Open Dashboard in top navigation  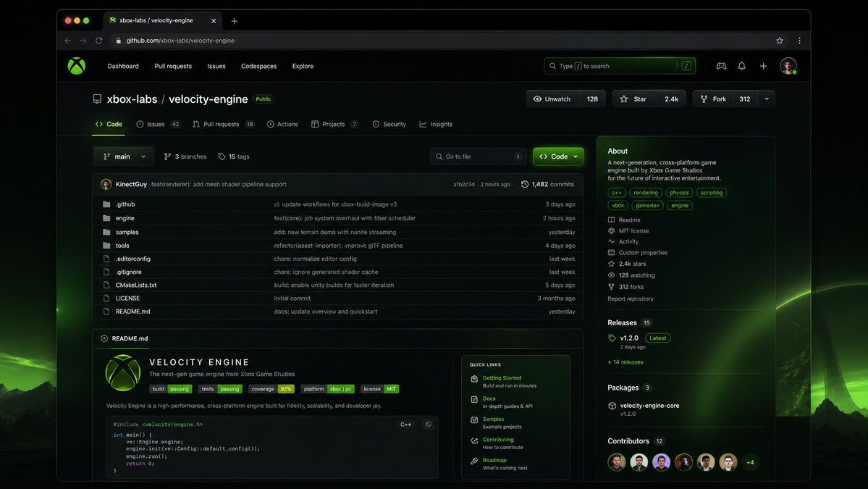pyautogui.click(x=123, y=66)
